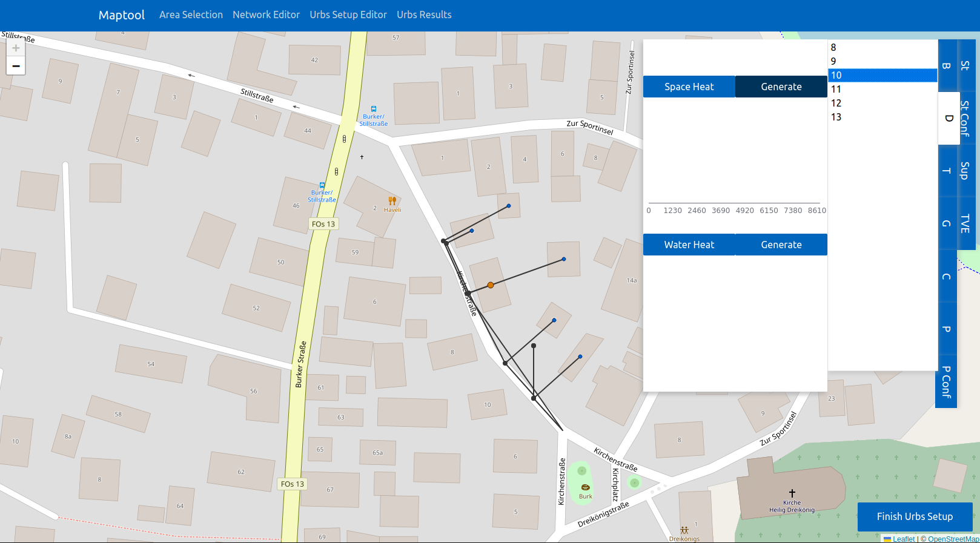Image resolution: width=980 pixels, height=543 pixels.
Task: Open the Leaflet attribution link
Action: (x=904, y=539)
